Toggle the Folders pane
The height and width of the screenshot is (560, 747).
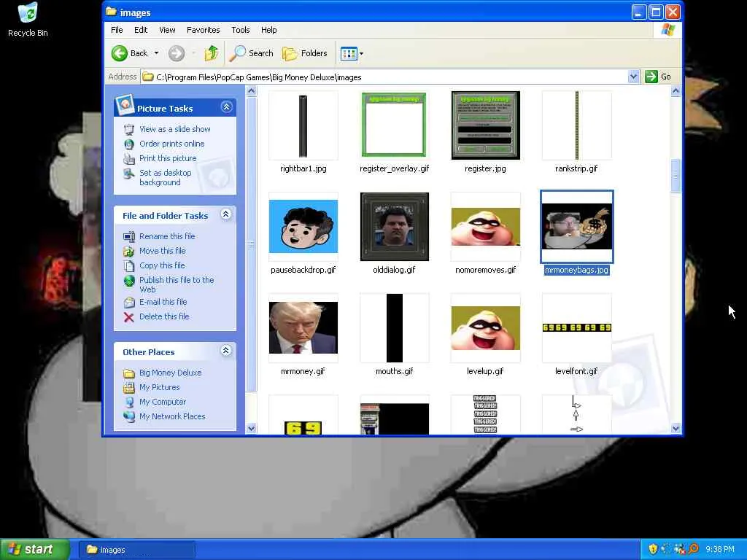point(305,53)
